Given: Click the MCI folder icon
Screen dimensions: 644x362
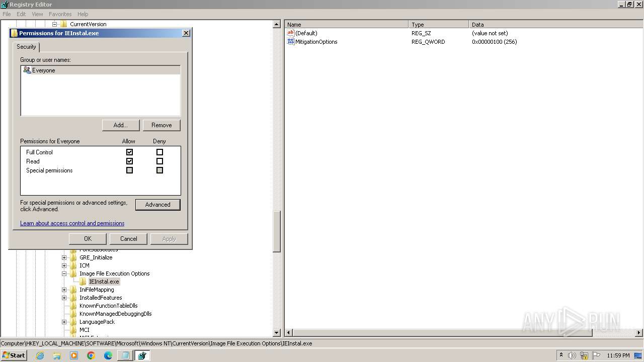Looking at the screenshot, I should (73, 330).
